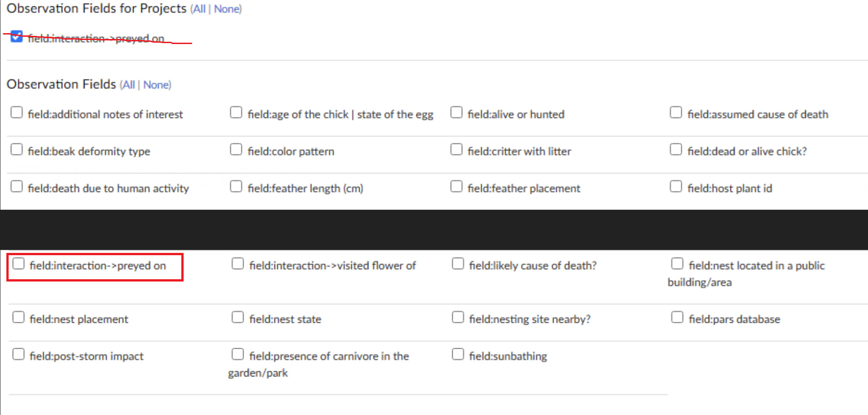Uncheck the struck-through interaction->preyed on checkbox
868x415 pixels.
coord(16,36)
